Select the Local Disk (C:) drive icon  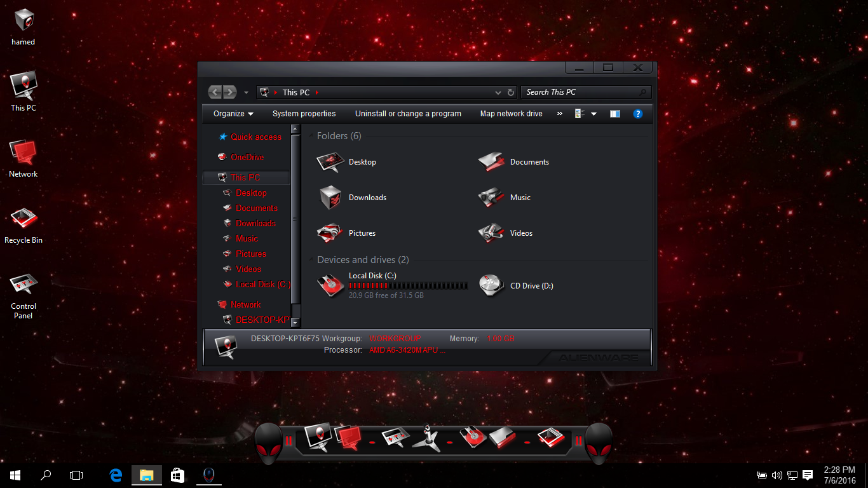(330, 286)
